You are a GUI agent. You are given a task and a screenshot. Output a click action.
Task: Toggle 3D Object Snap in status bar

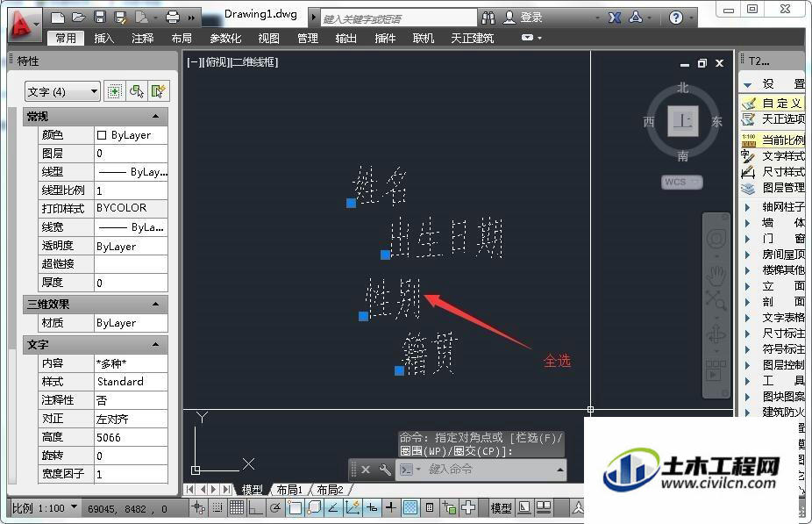pyautogui.click(x=314, y=508)
